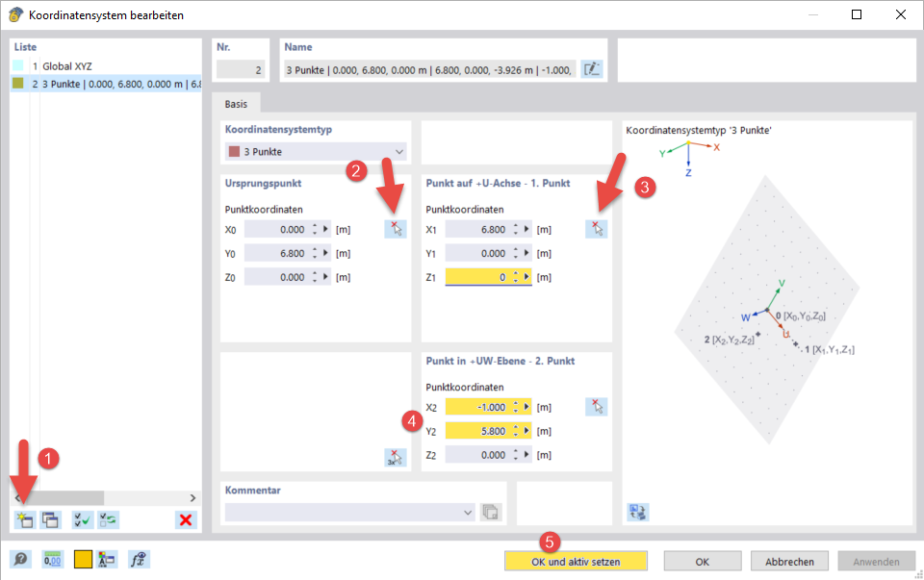This screenshot has width=924, height=580.
Task: Click new coordinate system icon below list
Action: (25, 520)
